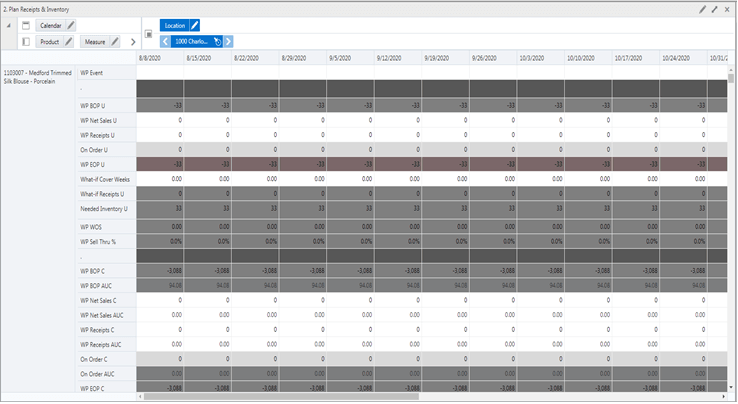The width and height of the screenshot is (738, 404).
Task: Edit the Location dimension with pencil
Action: click(x=195, y=25)
